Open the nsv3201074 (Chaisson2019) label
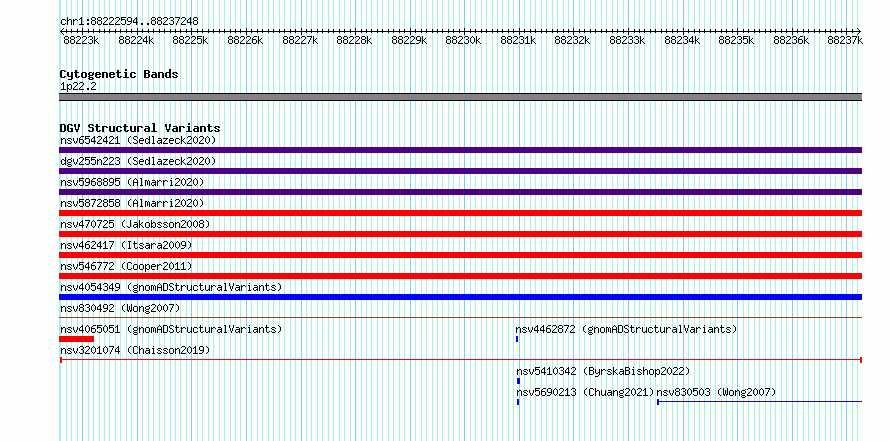This screenshot has height=441, width=890. [x=135, y=350]
